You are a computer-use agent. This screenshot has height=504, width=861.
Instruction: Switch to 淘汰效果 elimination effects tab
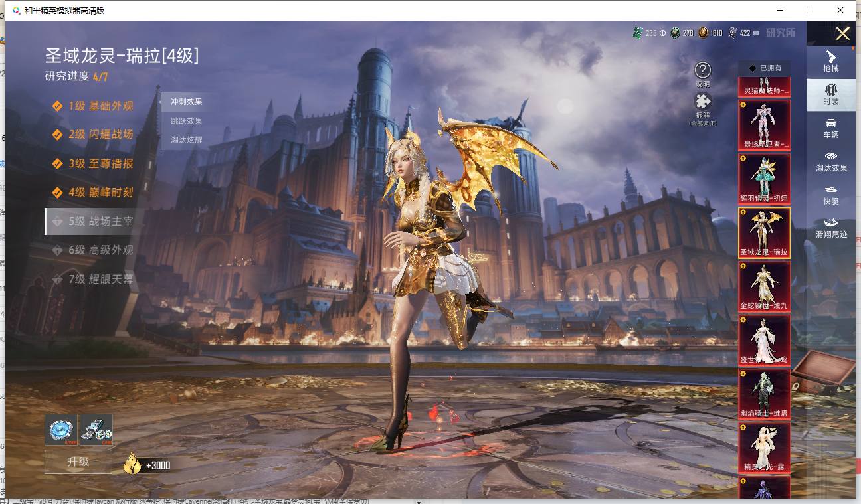pyautogui.click(x=831, y=161)
